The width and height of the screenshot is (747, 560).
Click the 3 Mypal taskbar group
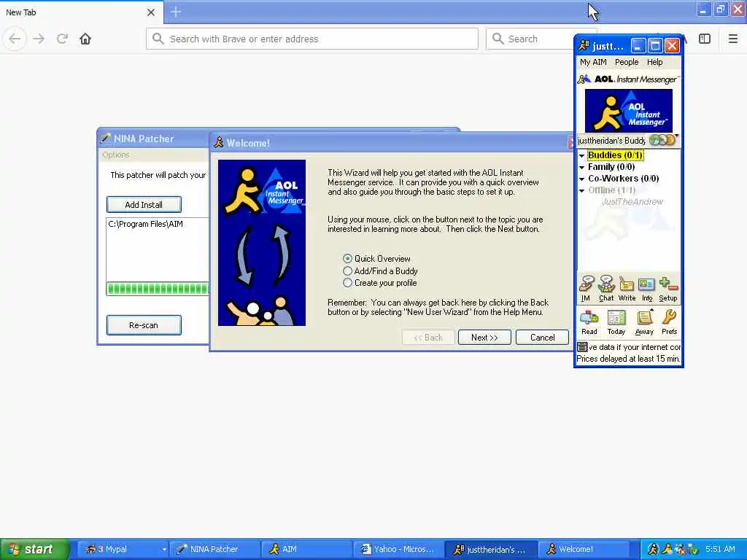(x=123, y=549)
